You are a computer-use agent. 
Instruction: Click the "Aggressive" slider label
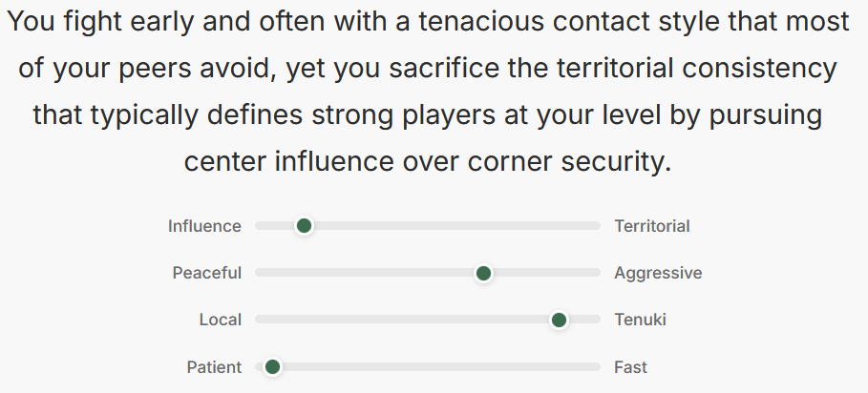pos(658,274)
